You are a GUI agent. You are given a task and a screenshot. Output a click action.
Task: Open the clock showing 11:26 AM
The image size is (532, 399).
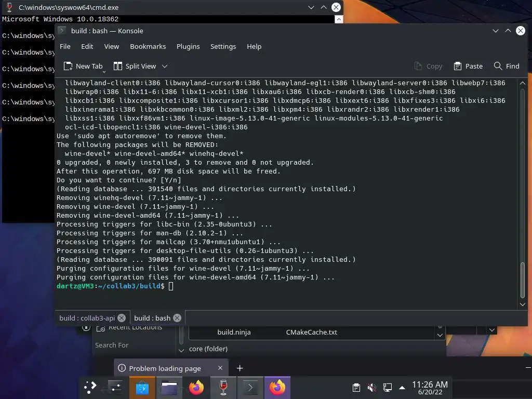[430, 388]
